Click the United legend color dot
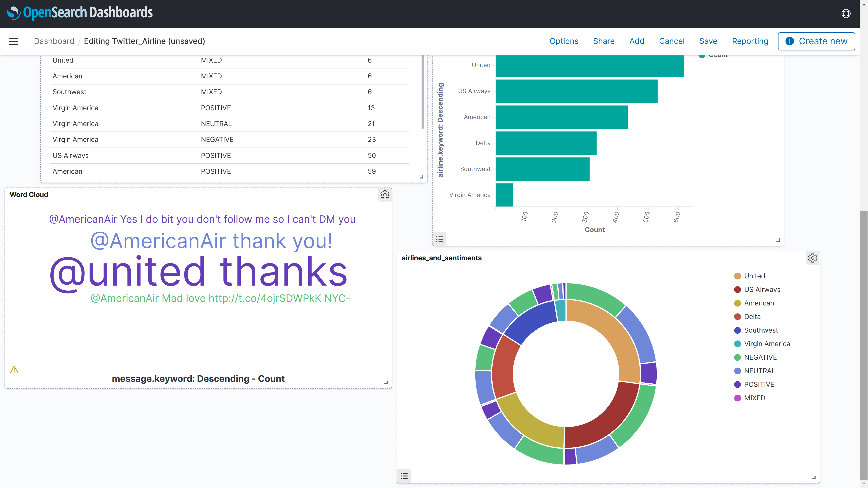This screenshot has width=868, height=488. pyautogui.click(x=737, y=276)
